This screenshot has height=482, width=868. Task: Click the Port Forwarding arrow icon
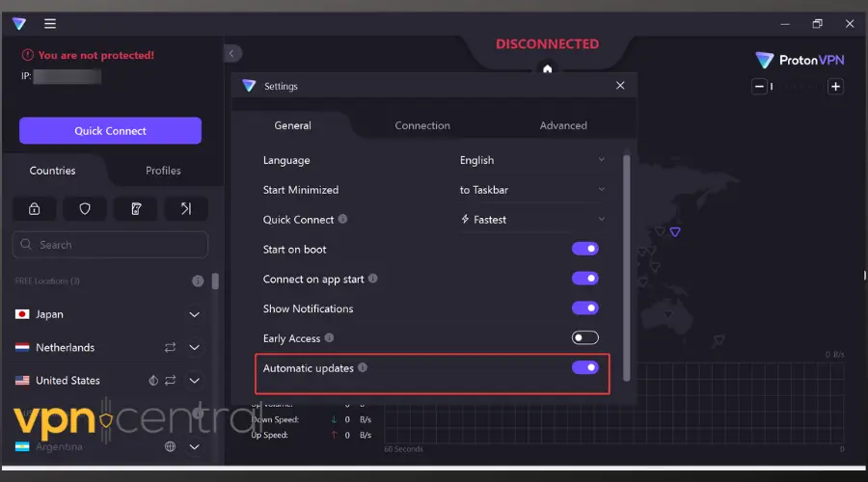coord(186,208)
